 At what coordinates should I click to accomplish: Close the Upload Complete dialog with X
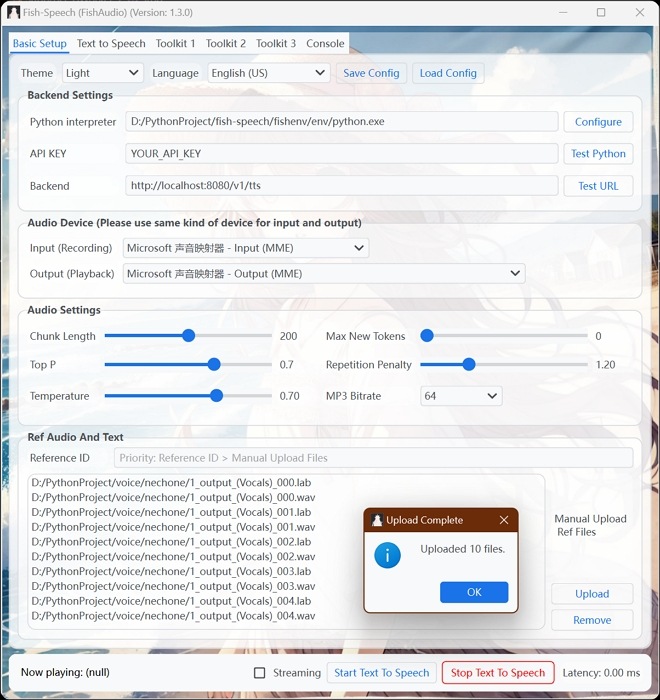pos(504,520)
